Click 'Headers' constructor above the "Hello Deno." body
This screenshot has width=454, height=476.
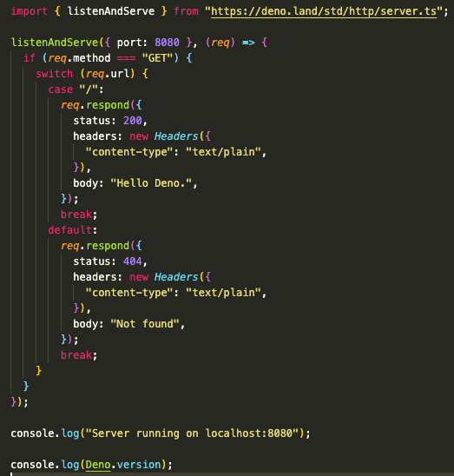coord(176,136)
